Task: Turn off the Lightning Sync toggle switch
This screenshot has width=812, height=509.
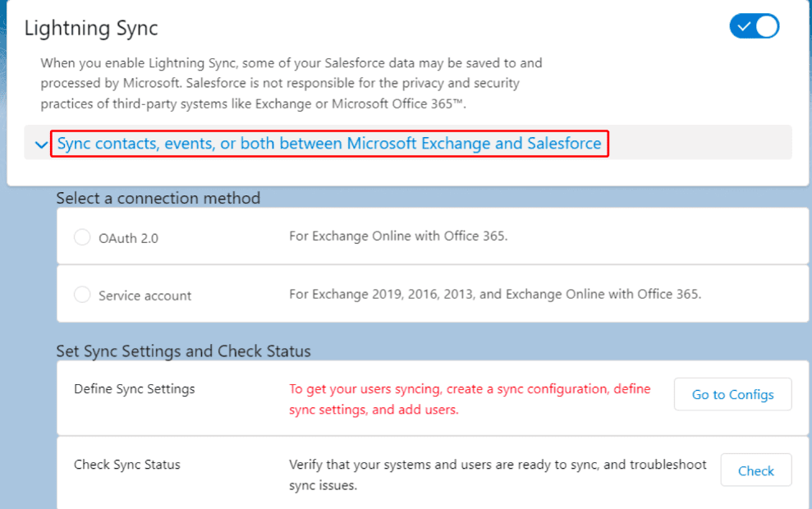Action: point(754,26)
